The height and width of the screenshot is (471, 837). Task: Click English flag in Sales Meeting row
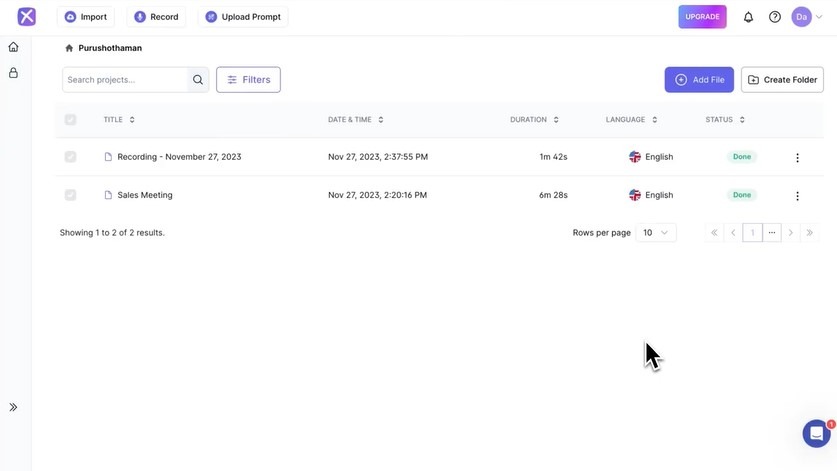pos(635,195)
